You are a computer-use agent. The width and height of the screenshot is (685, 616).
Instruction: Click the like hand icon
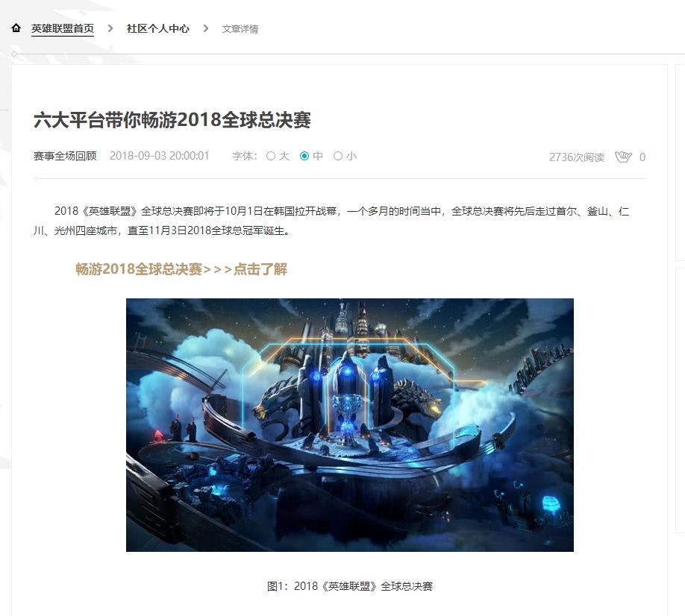pos(623,157)
